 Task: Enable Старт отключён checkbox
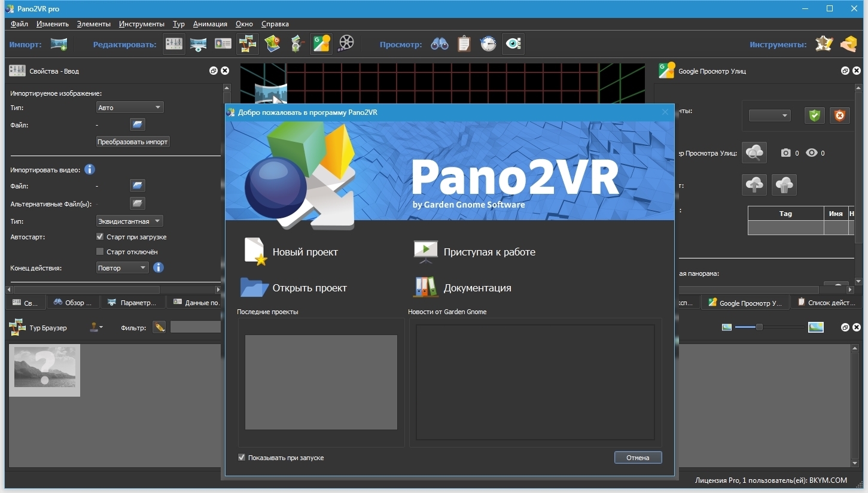[x=100, y=252]
